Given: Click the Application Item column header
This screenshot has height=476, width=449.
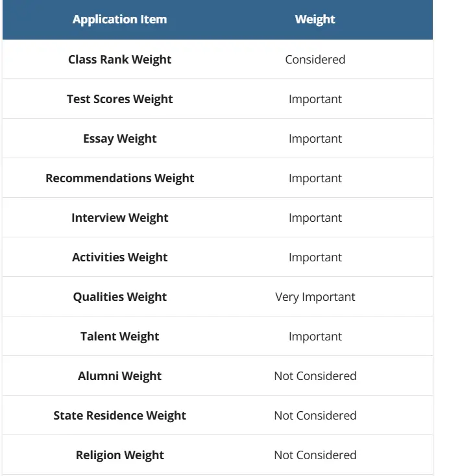Looking at the screenshot, I should pos(119,19).
